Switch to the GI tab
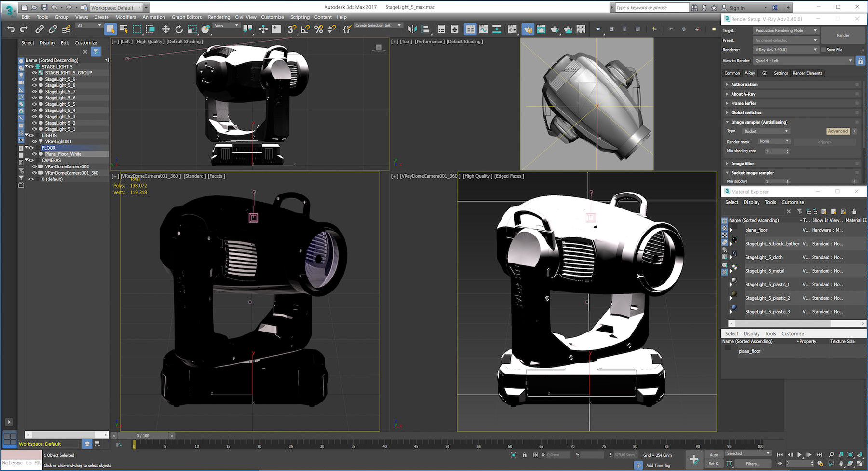This screenshot has width=868, height=471. point(764,73)
